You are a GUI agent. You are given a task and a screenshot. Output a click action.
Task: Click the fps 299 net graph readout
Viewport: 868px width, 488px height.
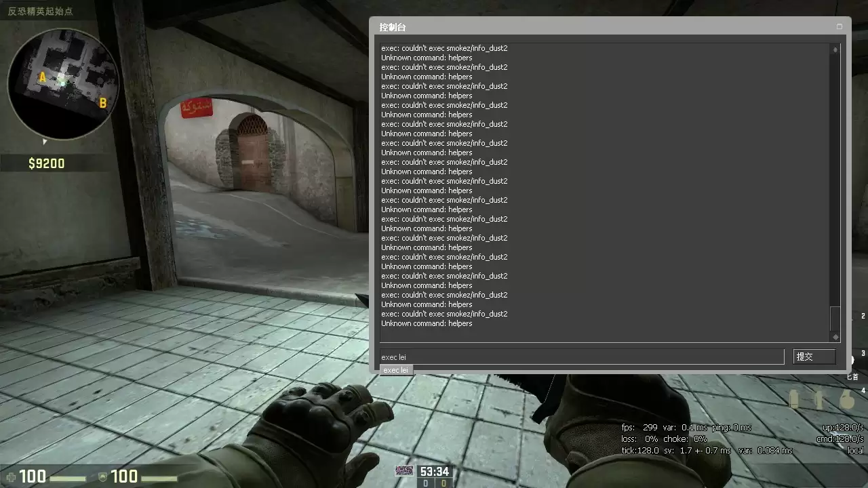click(640, 428)
